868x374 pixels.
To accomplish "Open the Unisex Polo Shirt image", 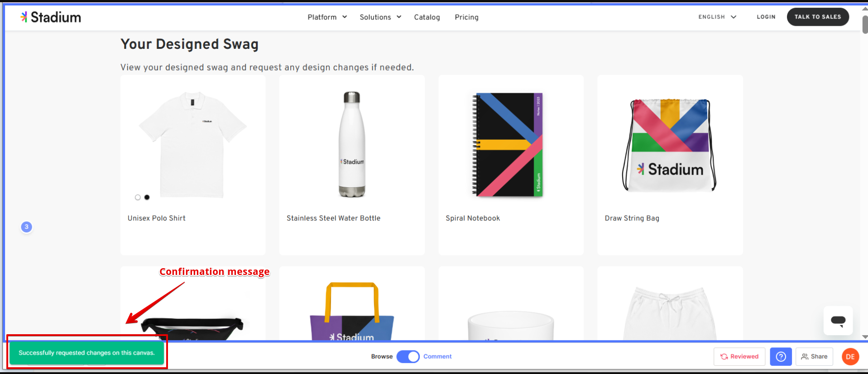I will 193,144.
